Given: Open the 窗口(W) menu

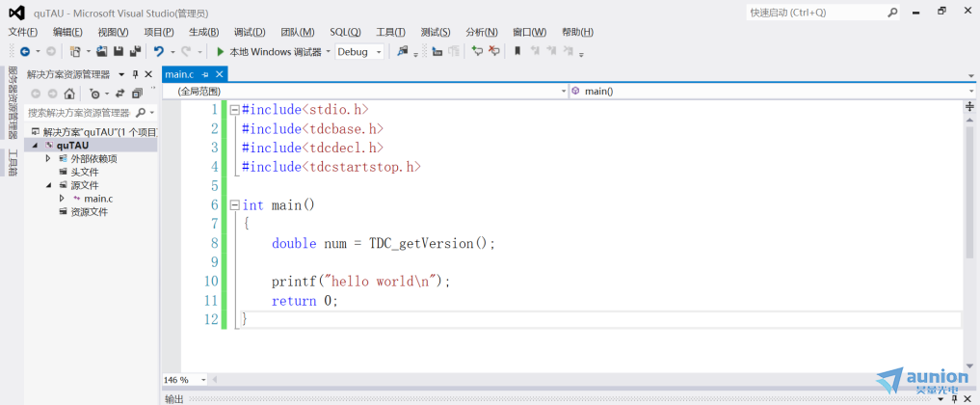Looking at the screenshot, I should point(529,33).
